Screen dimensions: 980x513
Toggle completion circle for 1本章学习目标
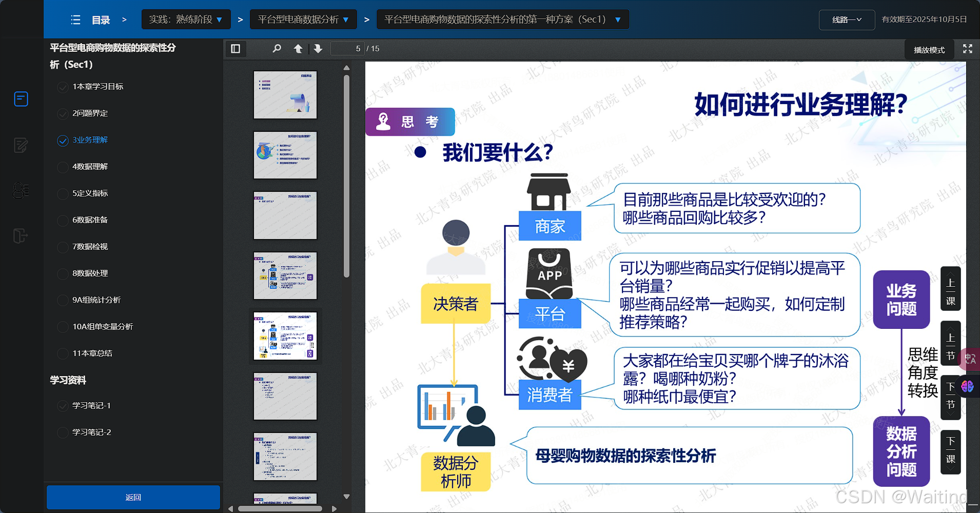(x=63, y=87)
